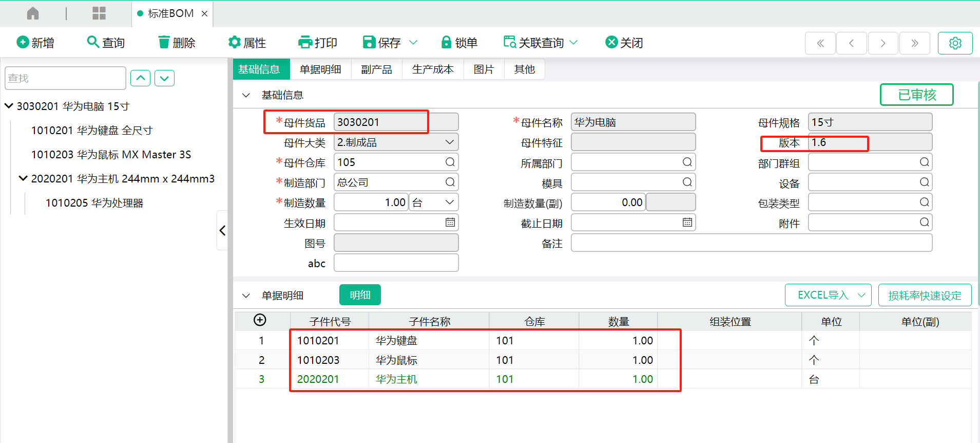
Task: Click the 备注 input field
Action: pyautogui.click(x=752, y=243)
